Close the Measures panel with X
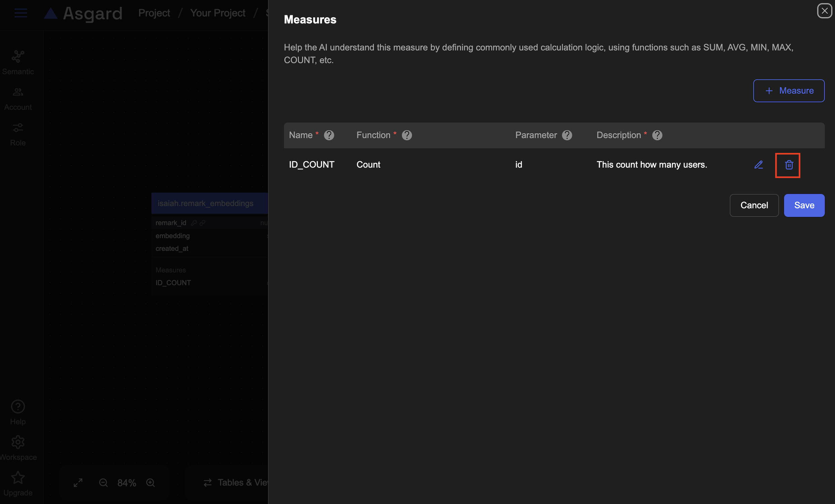 click(x=824, y=11)
